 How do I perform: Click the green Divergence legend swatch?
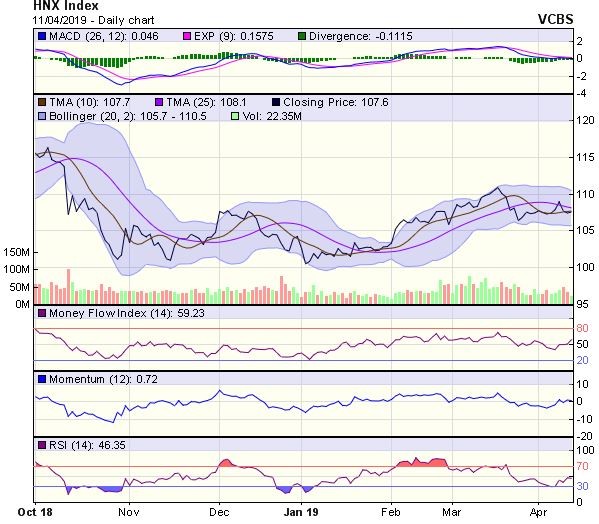pos(302,36)
